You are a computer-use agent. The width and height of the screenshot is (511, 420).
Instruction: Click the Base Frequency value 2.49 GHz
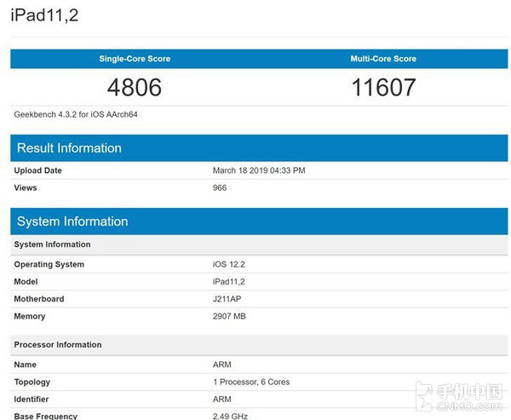coord(230,416)
